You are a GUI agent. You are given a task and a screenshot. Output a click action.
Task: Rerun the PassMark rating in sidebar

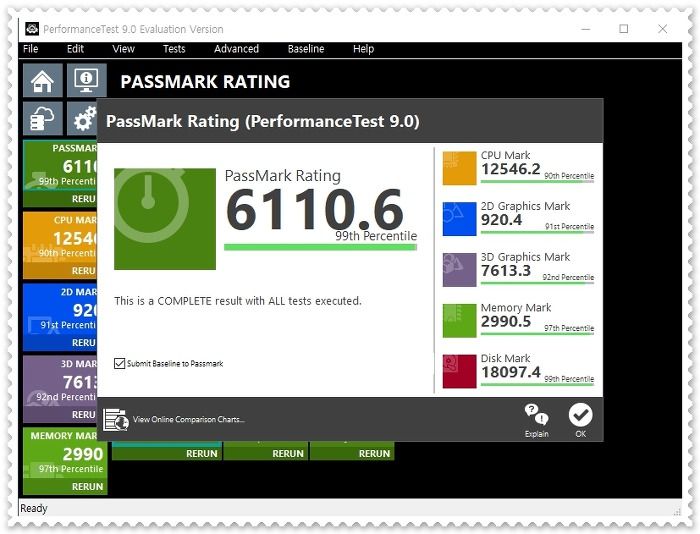coord(60,199)
